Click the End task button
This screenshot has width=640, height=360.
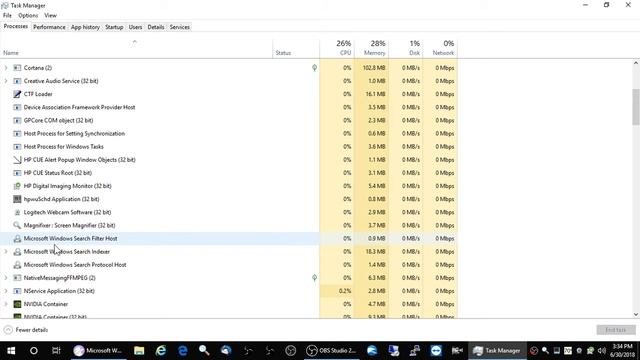(x=616, y=330)
